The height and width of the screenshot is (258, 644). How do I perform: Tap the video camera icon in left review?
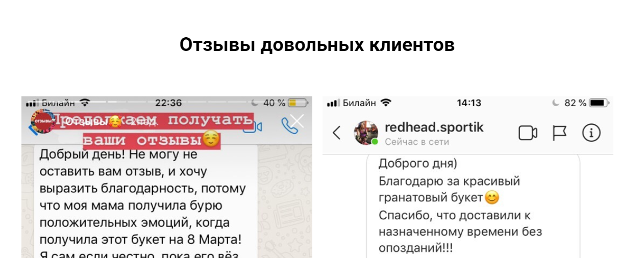253,127
